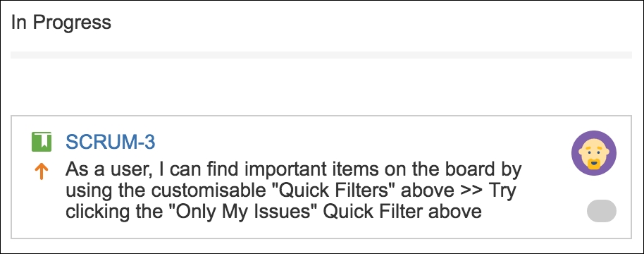Select the In Progress column header
This screenshot has width=644, height=254.
[x=61, y=22]
